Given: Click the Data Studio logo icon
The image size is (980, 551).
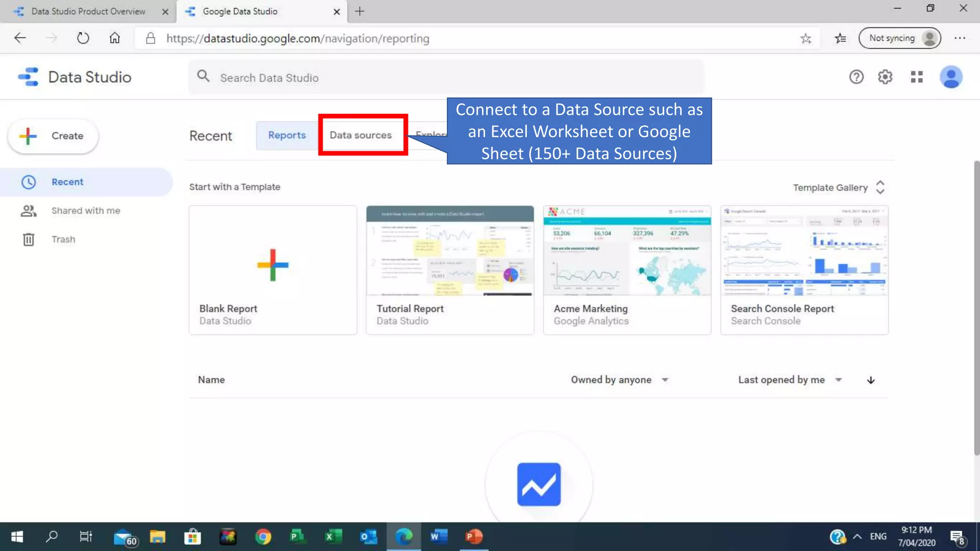Looking at the screenshot, I should (x=28, y=77).
